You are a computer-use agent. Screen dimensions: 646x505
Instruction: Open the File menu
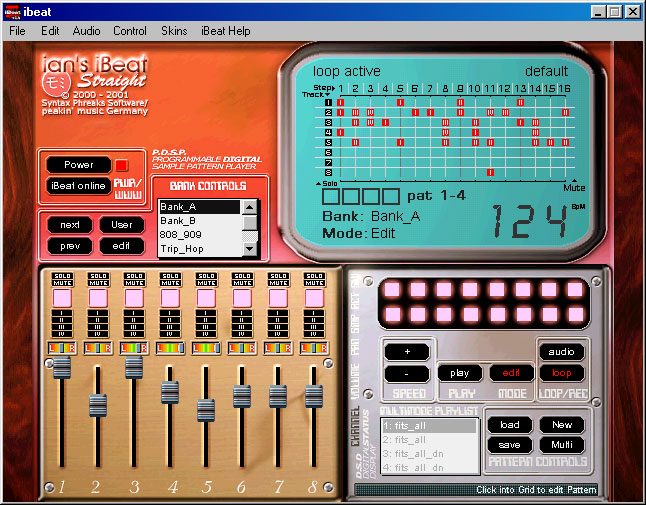[17, 31]
